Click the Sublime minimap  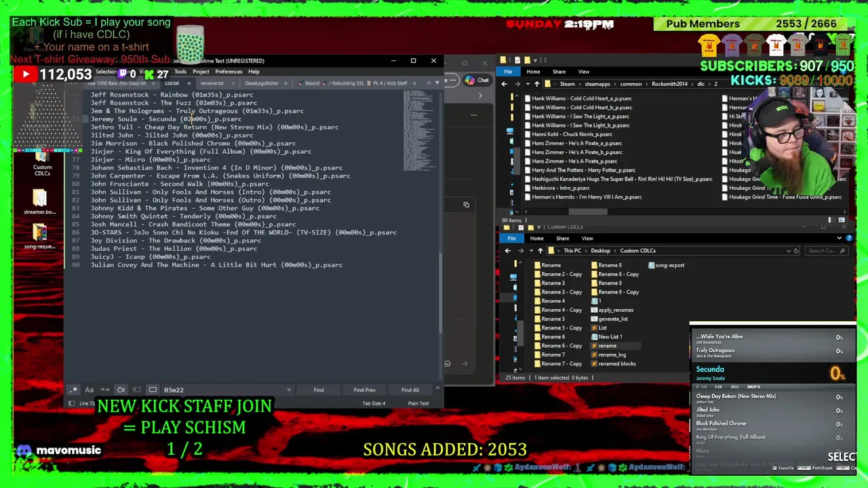(x=420, y=129)
